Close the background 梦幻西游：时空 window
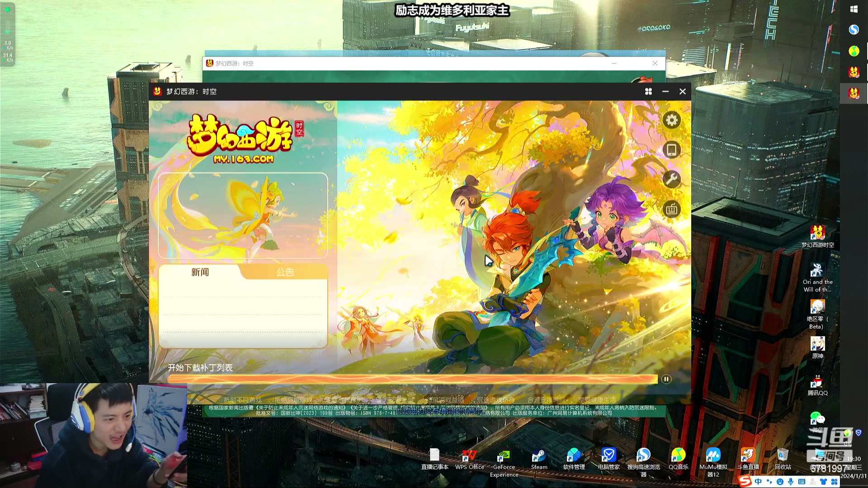 (x=655, y=63)
